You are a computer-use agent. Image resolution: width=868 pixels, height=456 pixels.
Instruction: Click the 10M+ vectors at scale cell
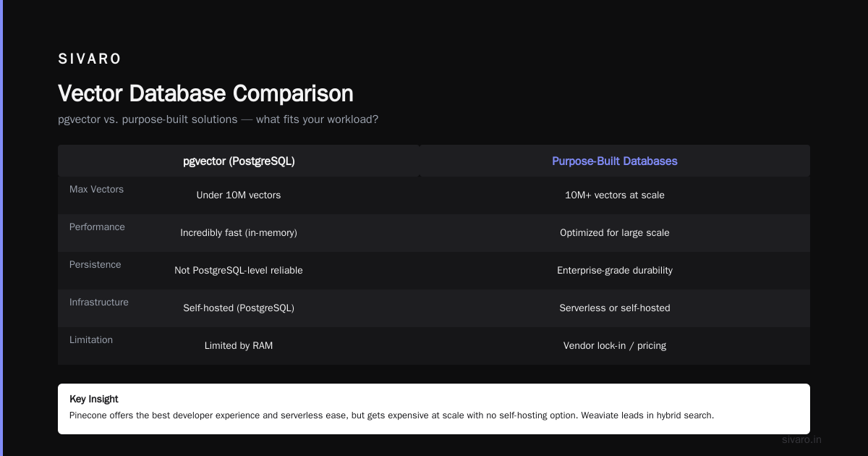615,195
